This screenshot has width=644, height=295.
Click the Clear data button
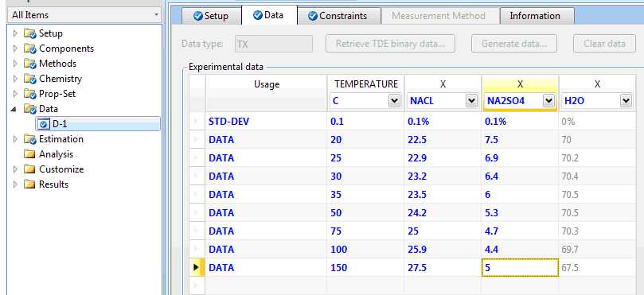604,44
